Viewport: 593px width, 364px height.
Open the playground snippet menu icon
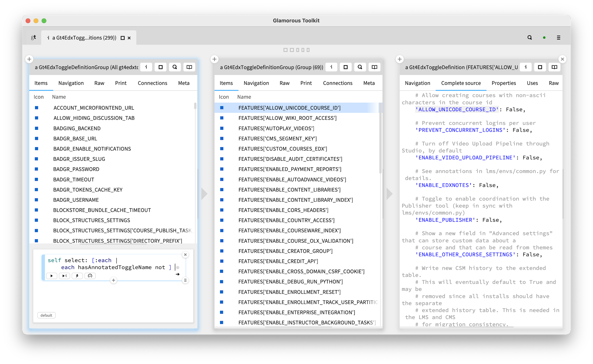(x=185, y=280)
